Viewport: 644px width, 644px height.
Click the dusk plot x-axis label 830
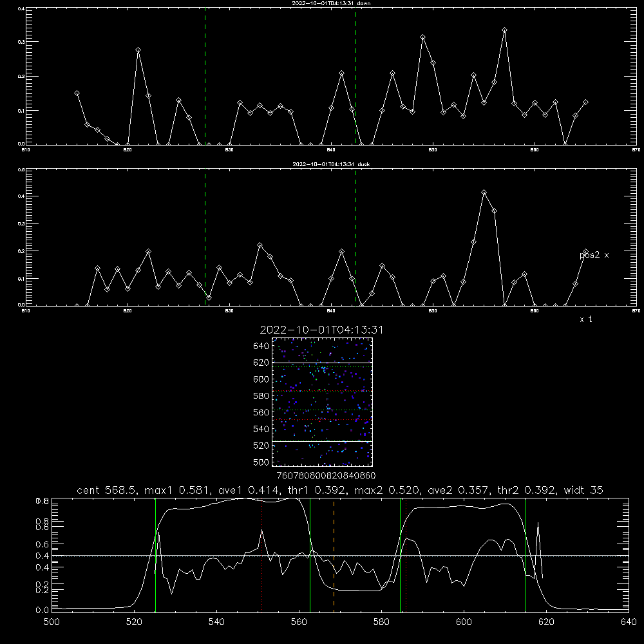tap(229, 311)
